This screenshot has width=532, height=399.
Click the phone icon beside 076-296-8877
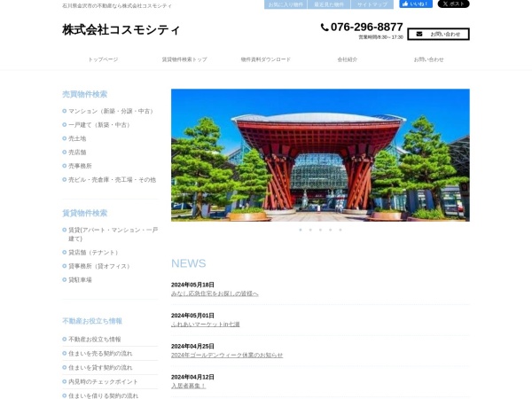pos(325,27)
